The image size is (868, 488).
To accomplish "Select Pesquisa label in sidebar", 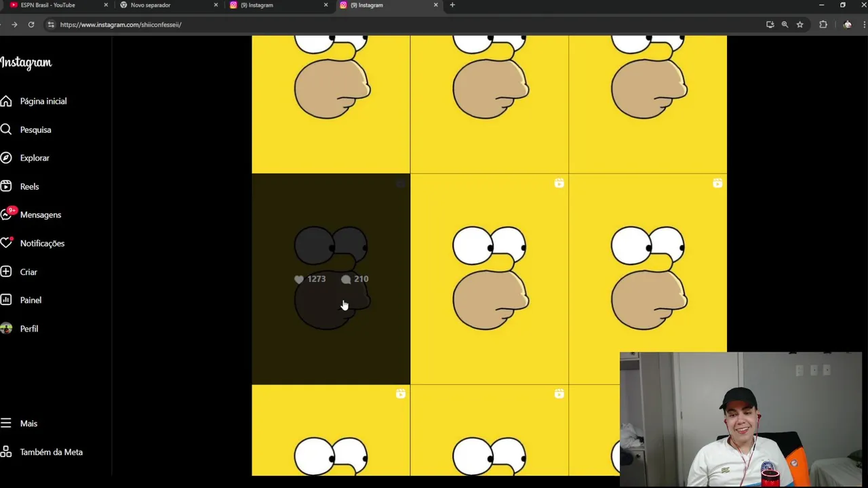I will (x=35, y=129).
